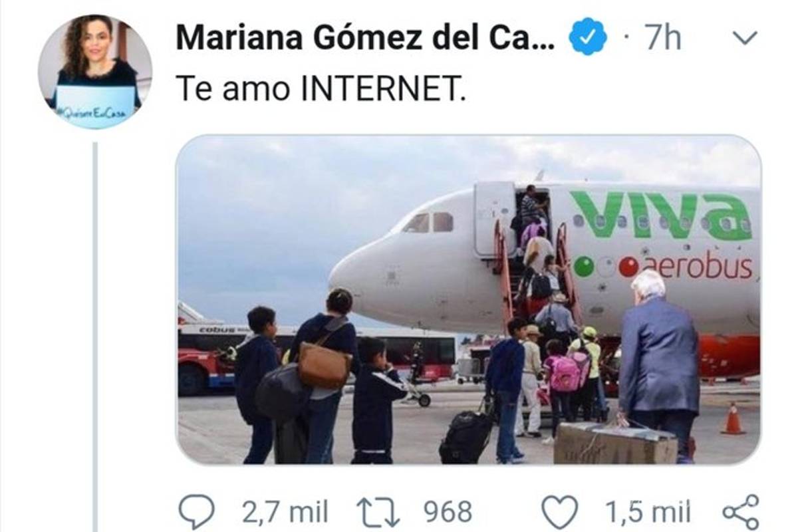Click the cardboard box on the tarmac
The width and height of the screenshot is (798, 532).
tap(616, 443)
